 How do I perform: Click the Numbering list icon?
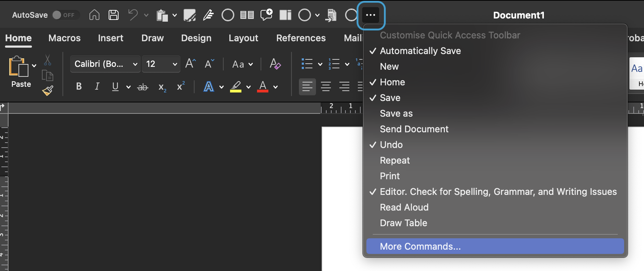click(334, 64)
